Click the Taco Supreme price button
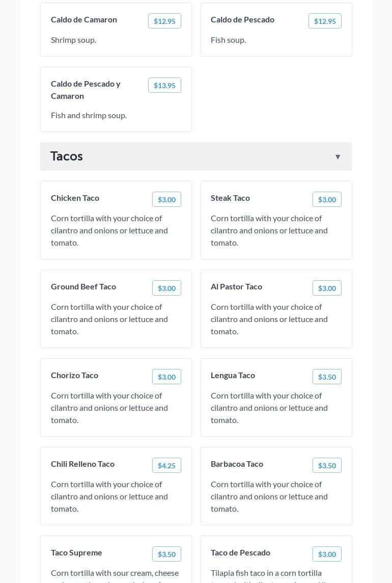This screenshot has width=392, height=583. click(x=166, y=554)
